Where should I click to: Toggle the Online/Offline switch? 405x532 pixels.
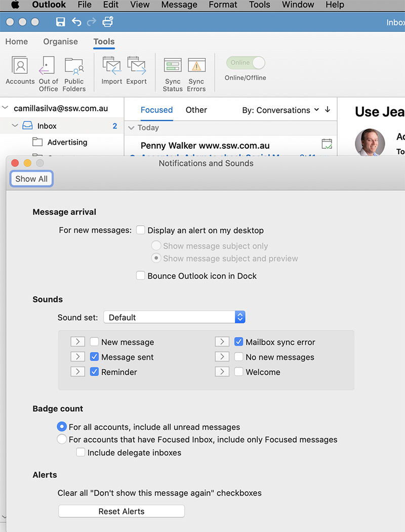point(246,63)
